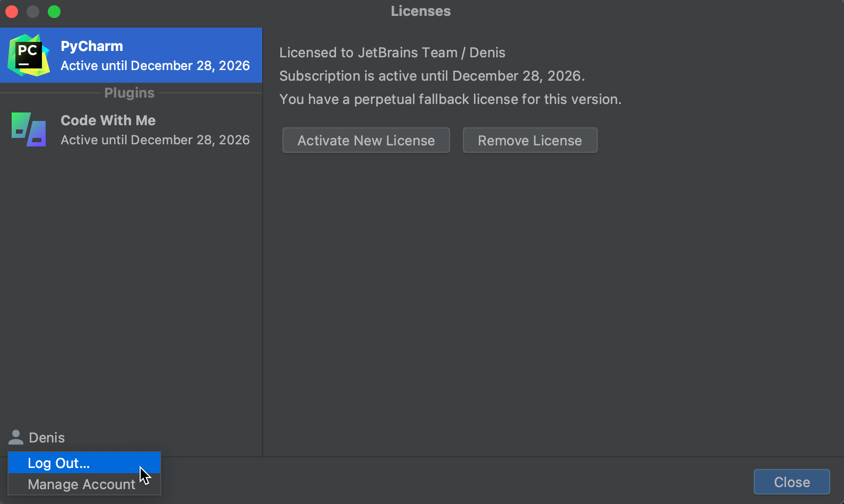844x504 pixels.
Task: Click the Denis account name
Action: pos(47,437)
